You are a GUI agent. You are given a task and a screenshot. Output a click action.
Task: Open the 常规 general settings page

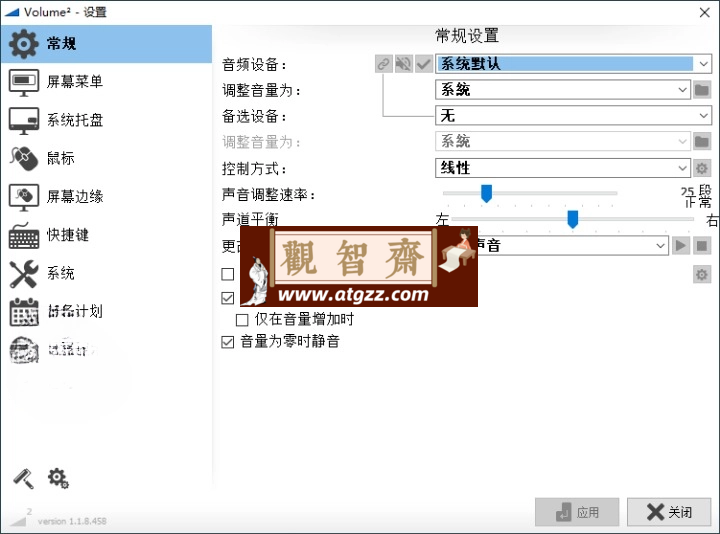(106, 44)
